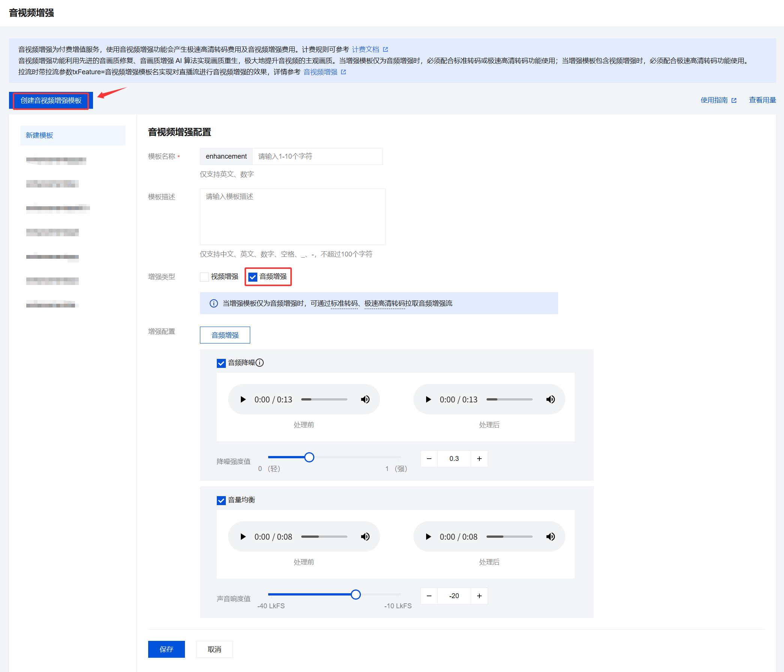This screenshot has height=672, width=784.
Task: Disable the 音量均衡 checkbox
Action: coord(221,500)
